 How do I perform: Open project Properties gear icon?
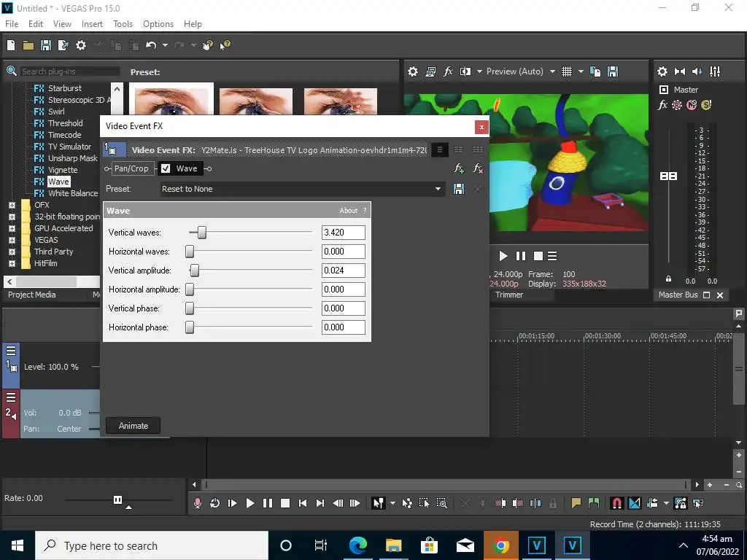[x=81, y=45]
